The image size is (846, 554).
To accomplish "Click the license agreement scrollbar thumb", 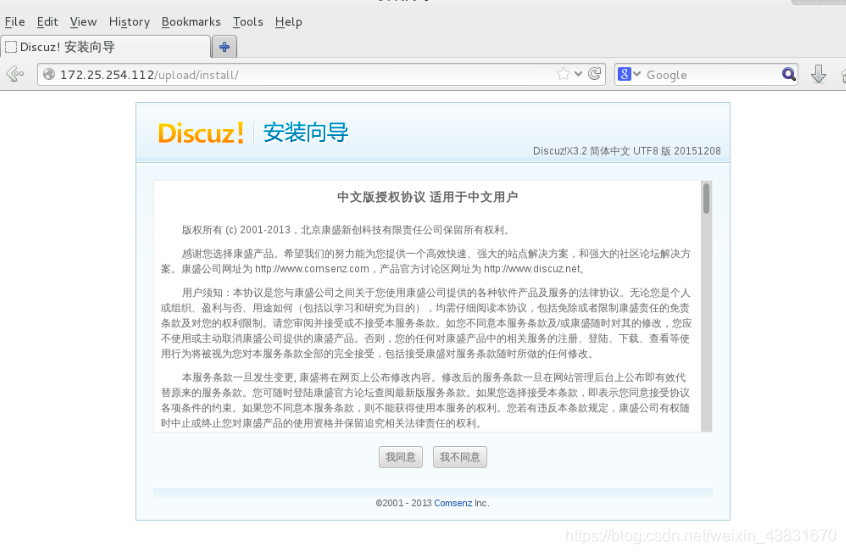I will 706,199.
